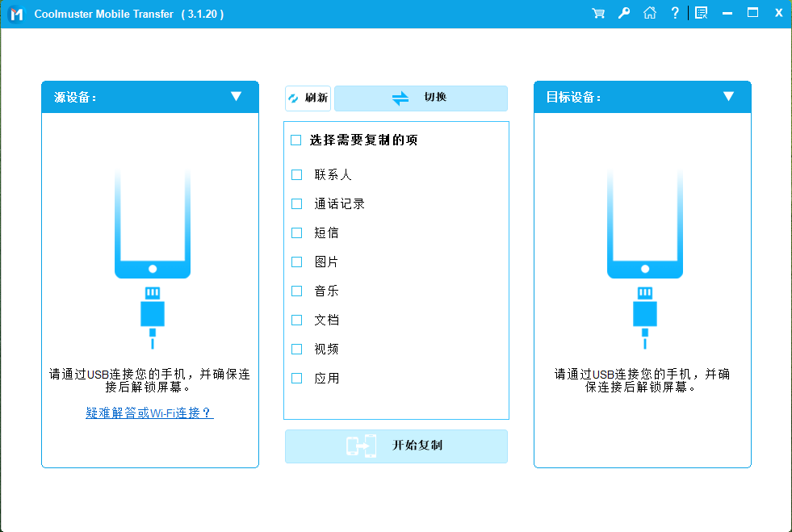Open the home page icon

point(649,13)
